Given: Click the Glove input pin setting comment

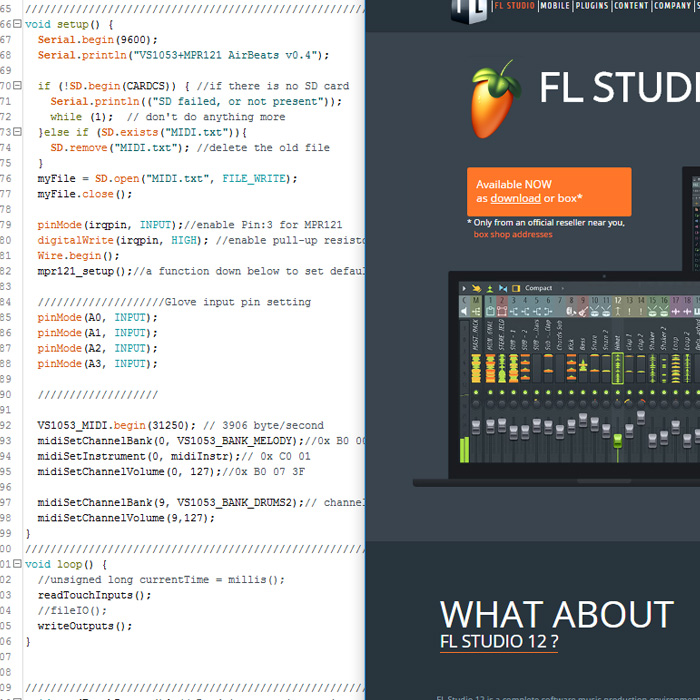Looking at the screenshot, I should click(174, 302).
